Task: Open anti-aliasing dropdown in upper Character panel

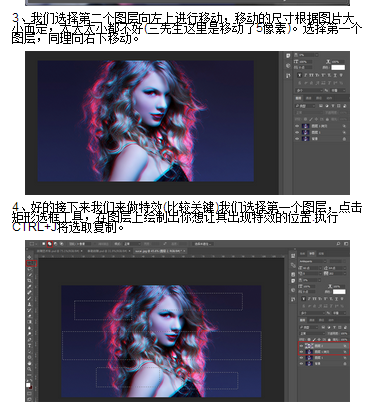Action: 338,90
